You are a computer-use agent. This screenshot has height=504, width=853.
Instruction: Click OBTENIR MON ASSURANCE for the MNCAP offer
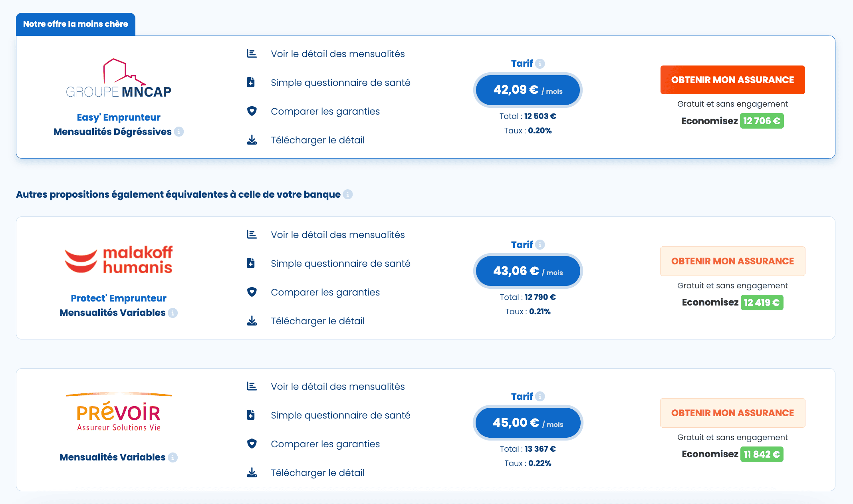pyautogui.click(x=732, y=80)
